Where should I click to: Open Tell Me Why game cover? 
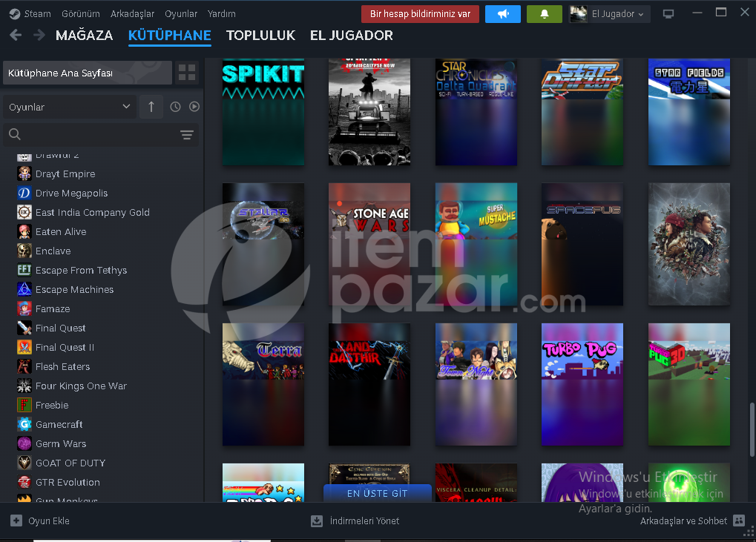point(689,244)
